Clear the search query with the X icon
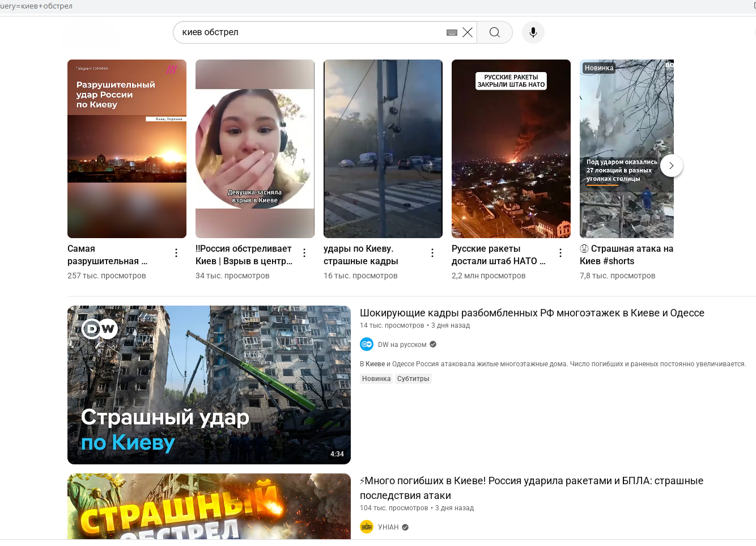Viewport: 756px width, 546px height. click(468, 32)
